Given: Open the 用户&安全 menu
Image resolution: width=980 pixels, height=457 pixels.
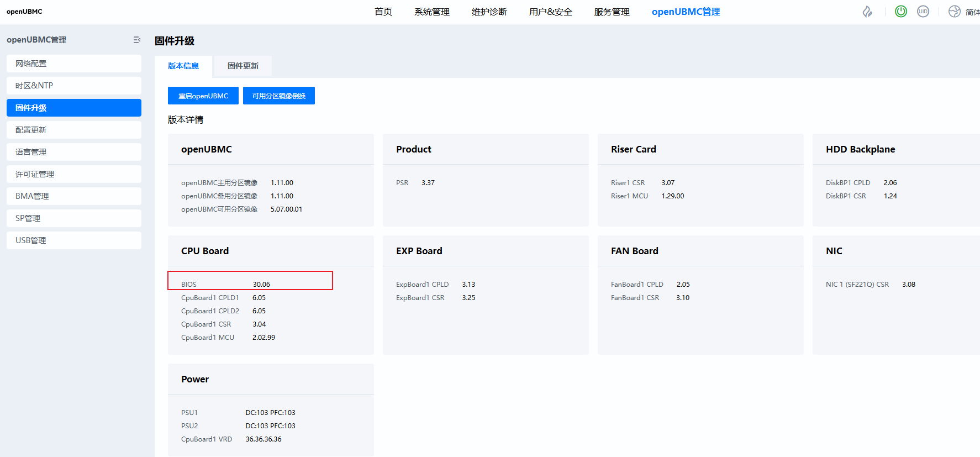Looking at the screenshot, I should tap(550, 12).
